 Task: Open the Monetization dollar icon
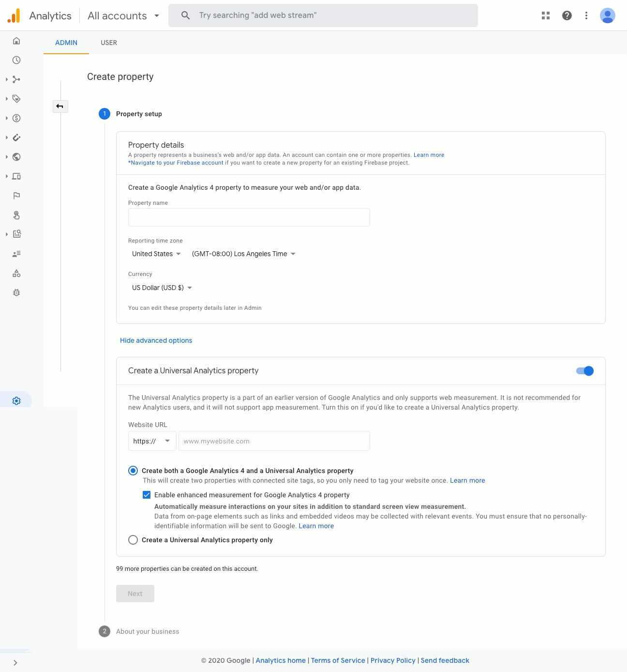16,118
